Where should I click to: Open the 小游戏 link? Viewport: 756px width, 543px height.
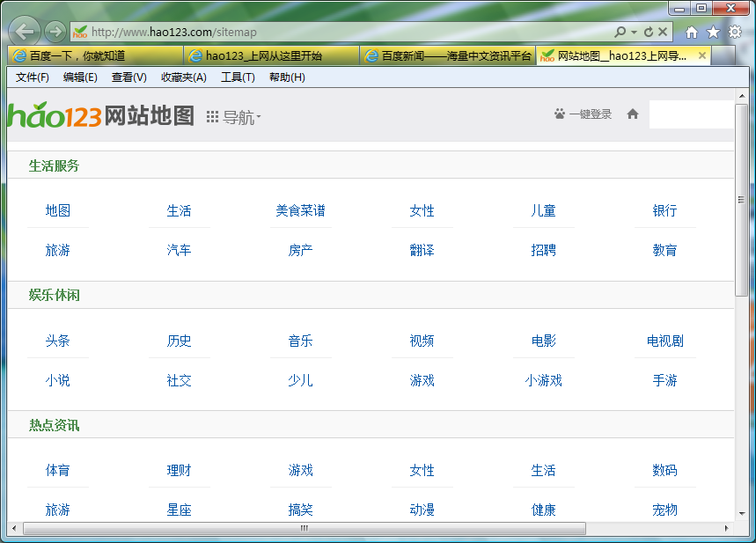[x=543, y=380]
